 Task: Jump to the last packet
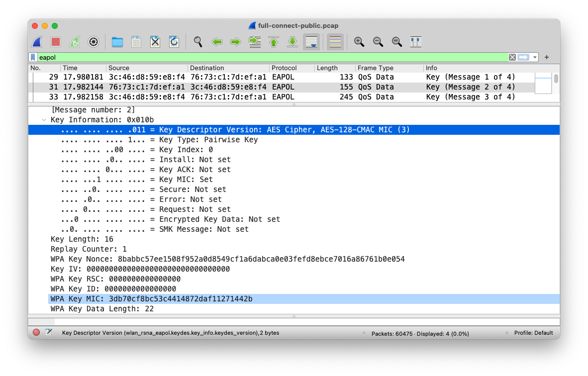pos(293,42)
